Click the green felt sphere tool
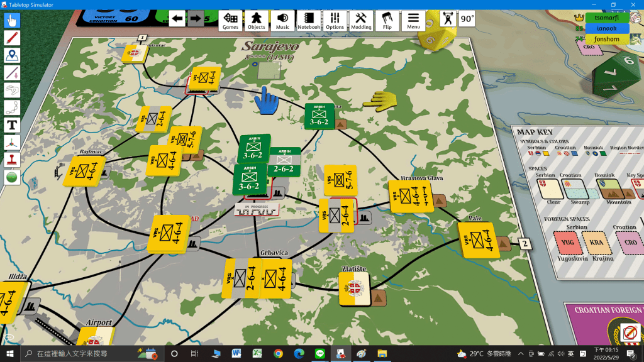This screenshot has height=362, width=644. [11, 177]
